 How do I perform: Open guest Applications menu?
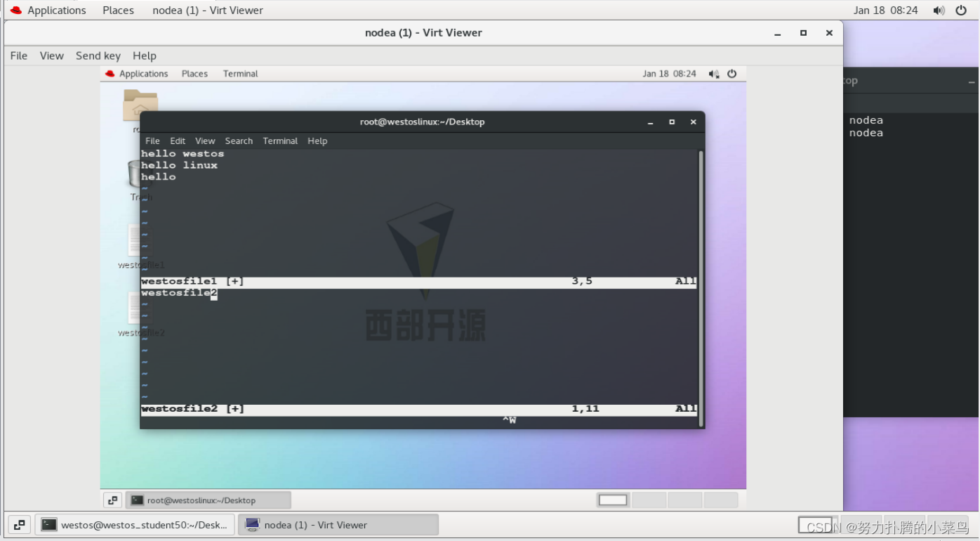pos(137,74)
